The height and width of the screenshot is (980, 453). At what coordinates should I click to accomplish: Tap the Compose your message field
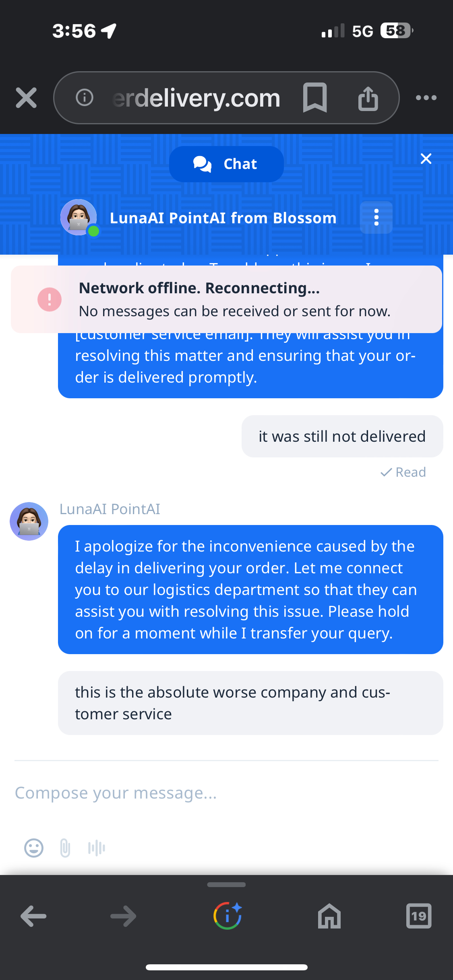click(x=225, y=793)
